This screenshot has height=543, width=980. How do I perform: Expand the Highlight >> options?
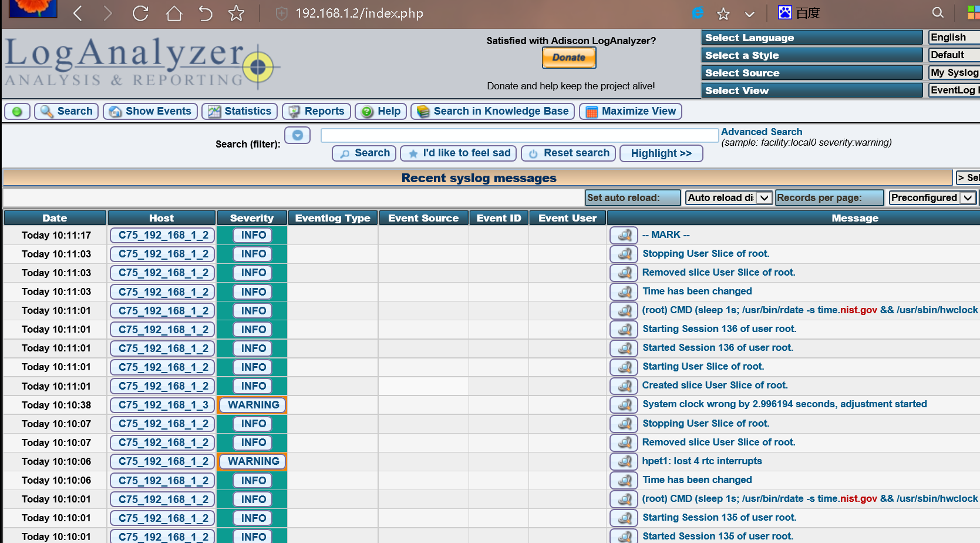click(661, 153)
